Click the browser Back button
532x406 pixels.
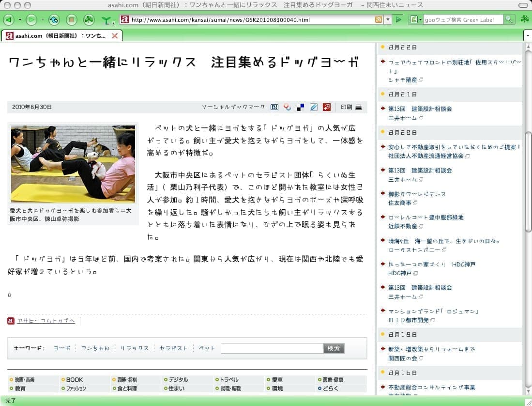8,20
